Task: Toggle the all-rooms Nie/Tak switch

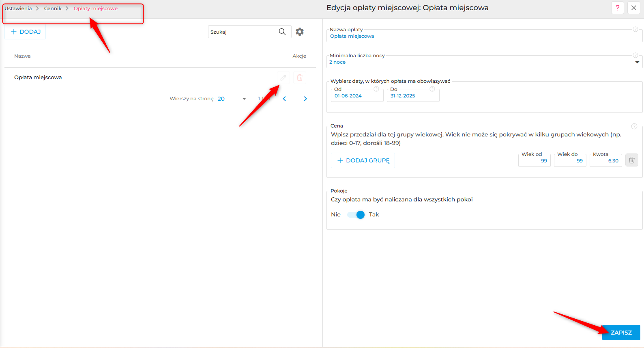Action: (x=356, y=215)
